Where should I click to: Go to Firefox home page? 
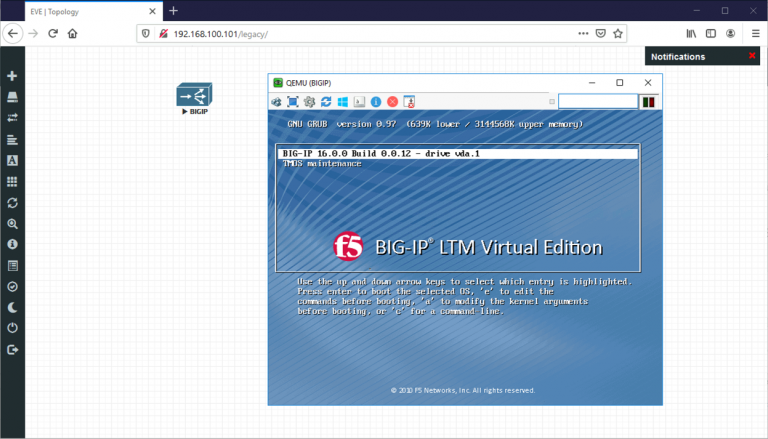[x=72, y=33]
